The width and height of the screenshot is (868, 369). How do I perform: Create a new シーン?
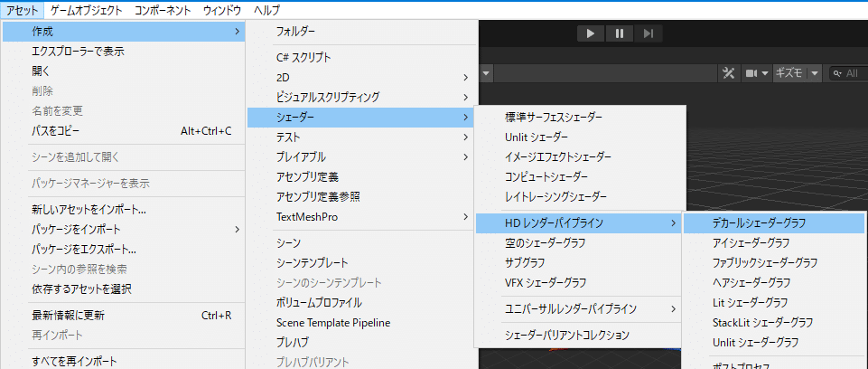(x=361, y=242)
